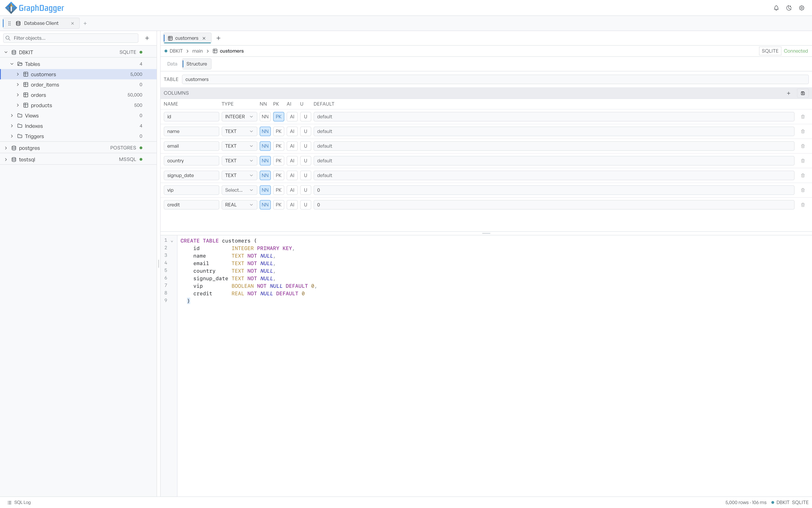Select the Database Client workspace tab
The height and width of the screenshot is (508, 812).
click(x=41, y=23)
